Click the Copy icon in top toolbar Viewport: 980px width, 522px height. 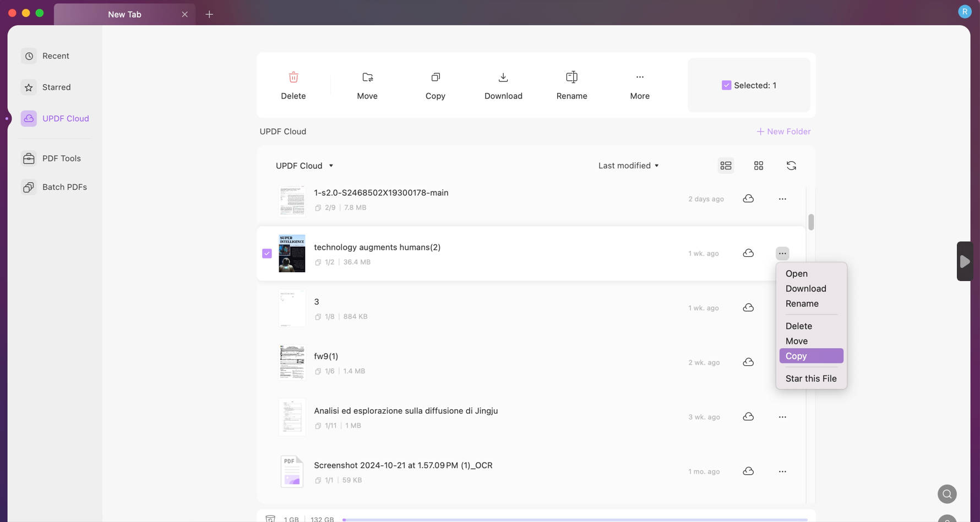coord(435,77)
